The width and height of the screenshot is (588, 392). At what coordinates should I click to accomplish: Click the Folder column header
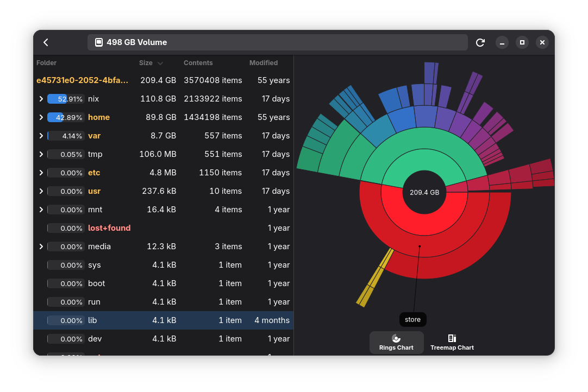47,63
